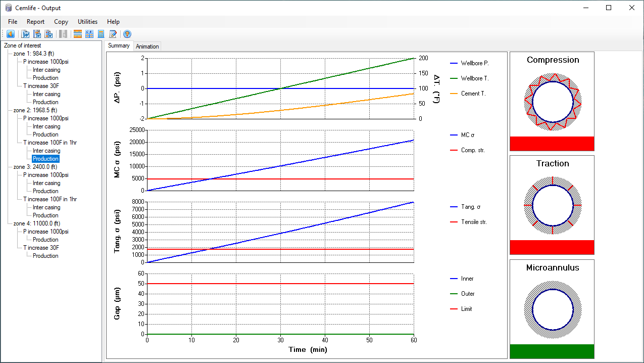This screenshot has height=363, width=644.
Task: Open the Utilities menu
Action: coord(87,22)
